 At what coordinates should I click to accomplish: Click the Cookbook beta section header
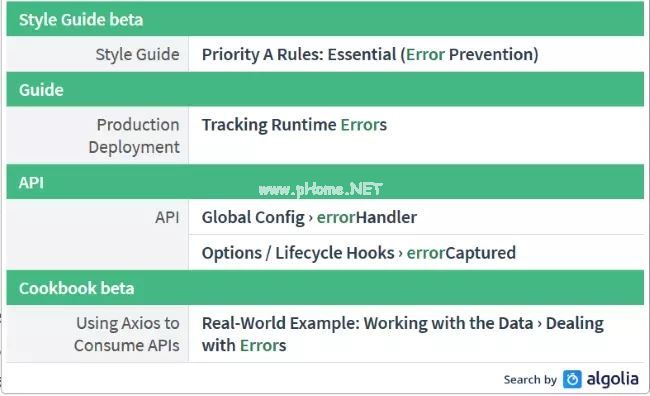[325, 288]
